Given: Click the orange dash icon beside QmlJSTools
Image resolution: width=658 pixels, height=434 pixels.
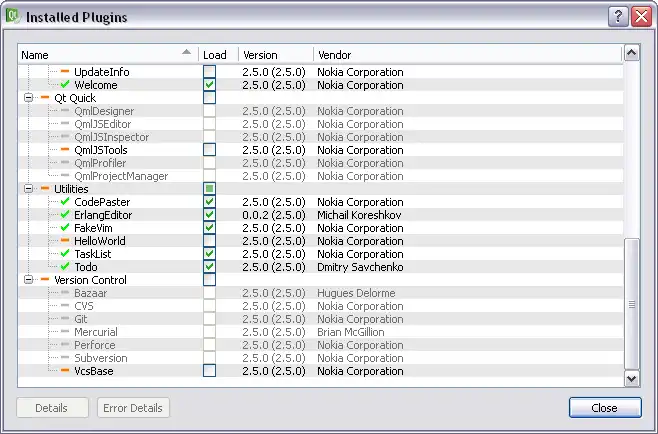Looking at the screenshot, I should pyautogui.click(x=65, y=149).
